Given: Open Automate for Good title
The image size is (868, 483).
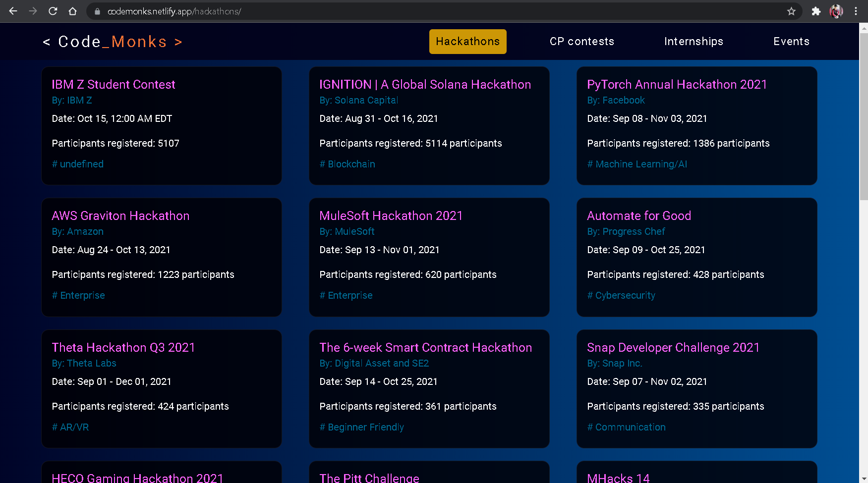Looking at the screenshot, I should pyautogui.click(x=639, y=216).
